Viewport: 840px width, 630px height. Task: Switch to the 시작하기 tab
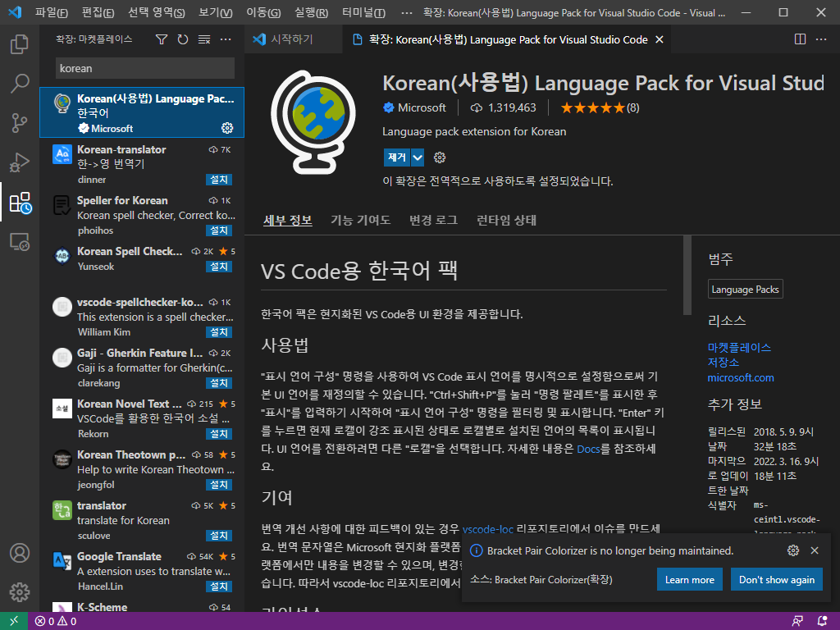293,39
